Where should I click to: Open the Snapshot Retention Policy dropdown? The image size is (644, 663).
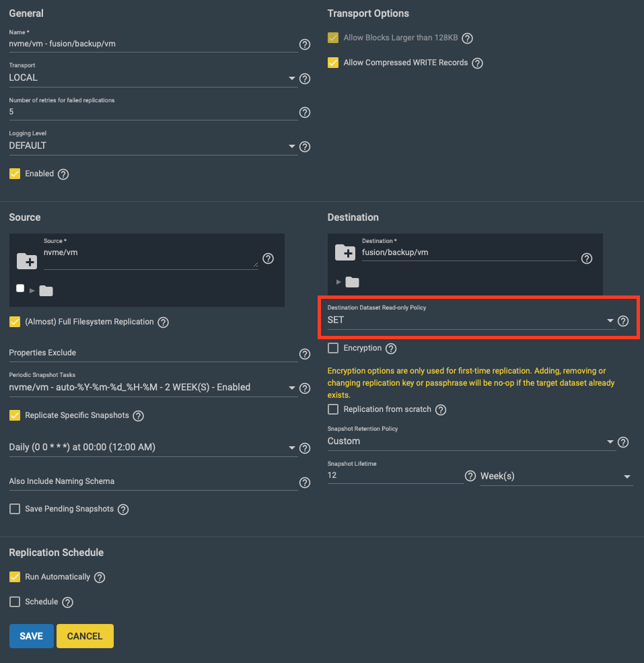pos(471,442)
